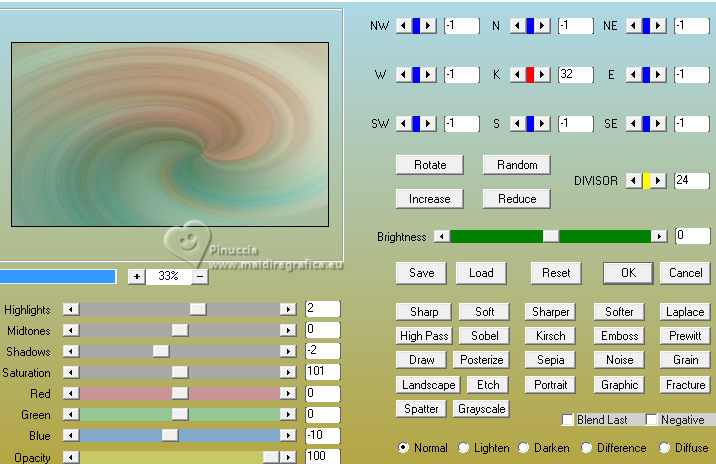Click Brightness slider left arrow
The height and width of the screenshot is (464, 716).
(x=442, y=236)
